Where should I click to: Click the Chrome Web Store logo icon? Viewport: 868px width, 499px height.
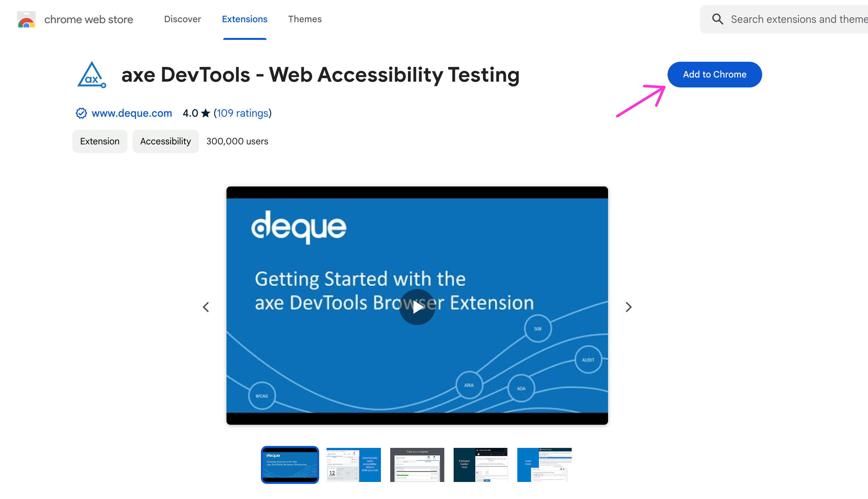[x=26, y=20]
